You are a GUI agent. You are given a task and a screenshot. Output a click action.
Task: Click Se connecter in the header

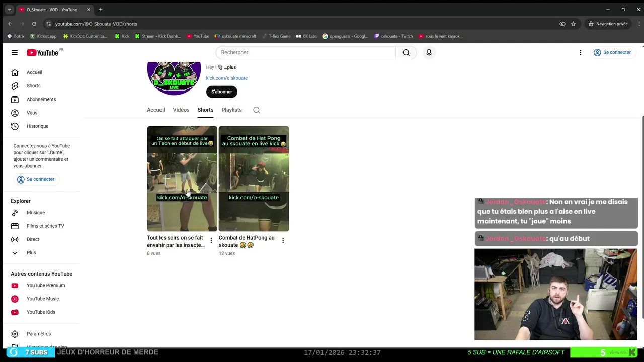tap(612, 52)
